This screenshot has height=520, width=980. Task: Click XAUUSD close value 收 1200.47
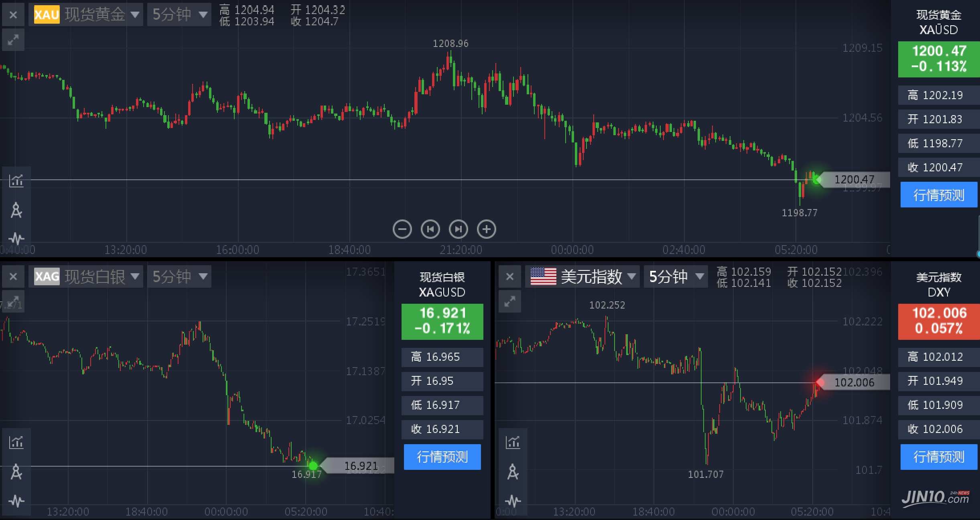[939, 167]
